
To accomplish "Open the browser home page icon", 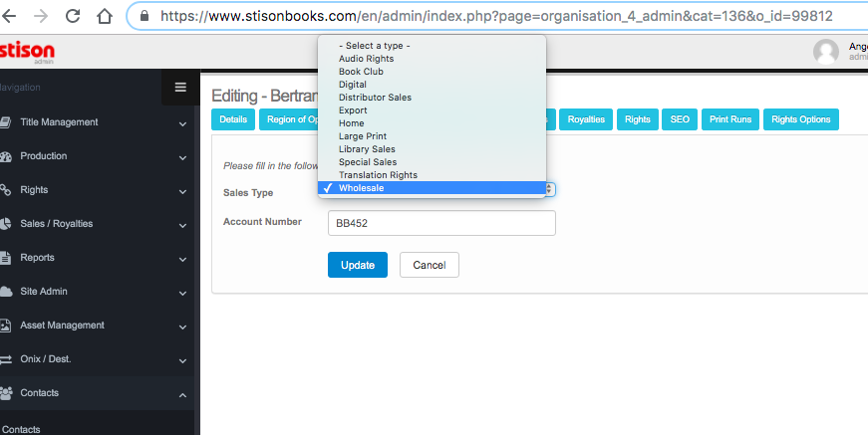I will click(x=105, y=16).
